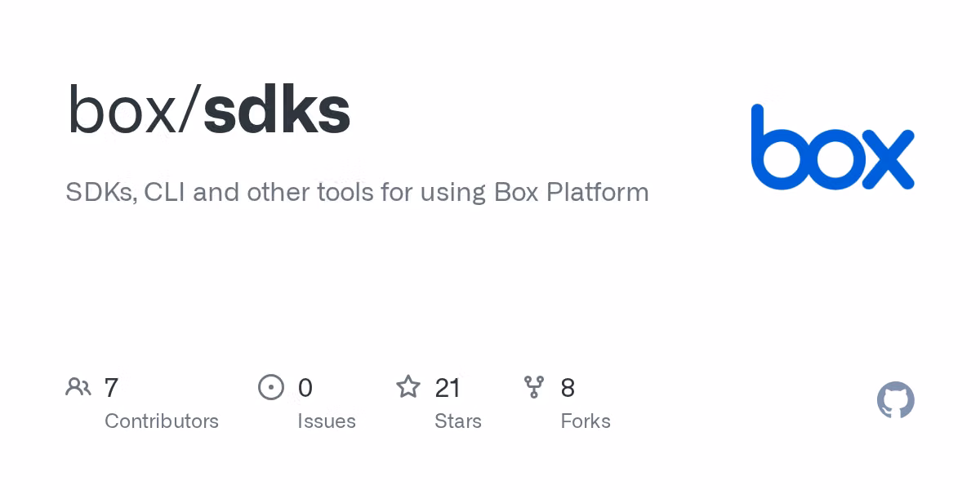Click the GitHub Octocat logo
This screenshot has width=980, height=490.
(x=895, y=400)
